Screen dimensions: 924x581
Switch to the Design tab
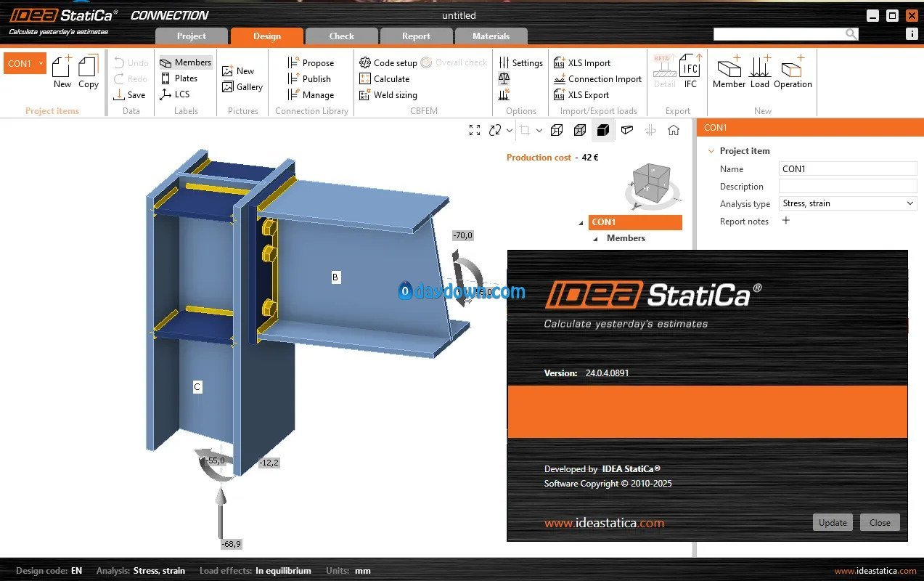point(267,36)
